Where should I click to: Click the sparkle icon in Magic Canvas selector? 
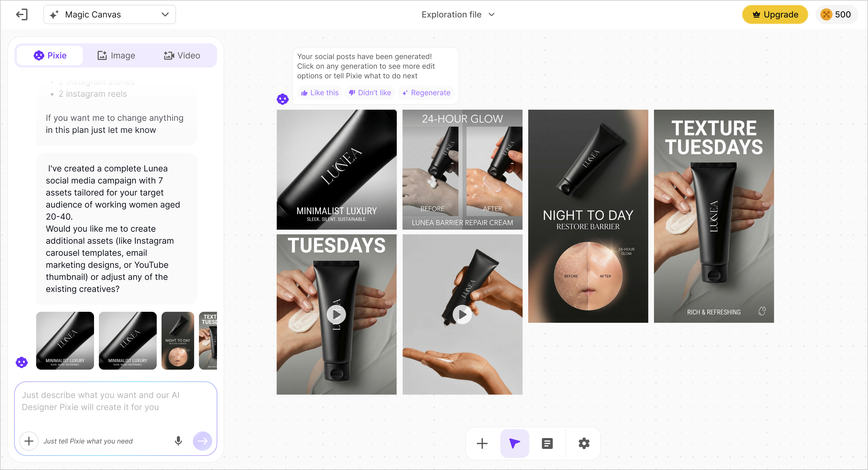click(54, 14)
